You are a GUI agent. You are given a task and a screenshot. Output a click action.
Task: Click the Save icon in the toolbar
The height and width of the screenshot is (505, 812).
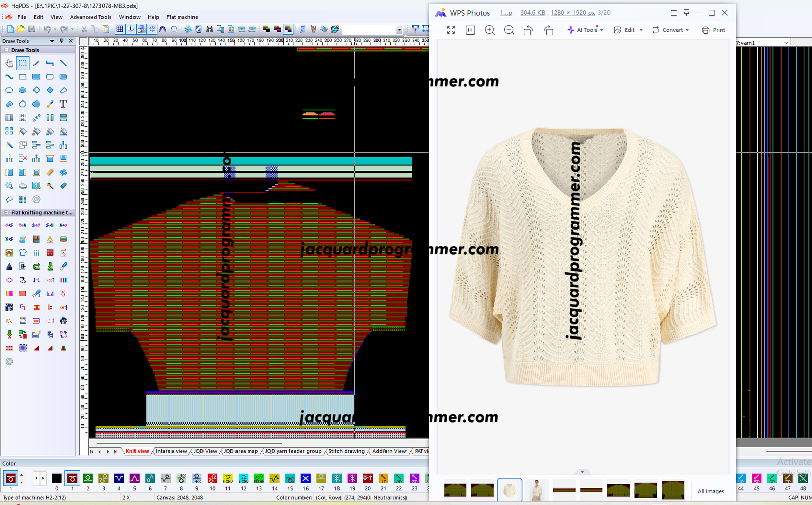click(31, 29)
